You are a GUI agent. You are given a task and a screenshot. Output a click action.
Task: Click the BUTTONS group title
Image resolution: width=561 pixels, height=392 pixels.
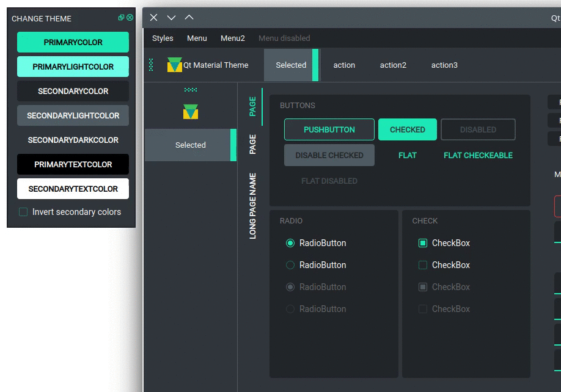tap(298, 106)
